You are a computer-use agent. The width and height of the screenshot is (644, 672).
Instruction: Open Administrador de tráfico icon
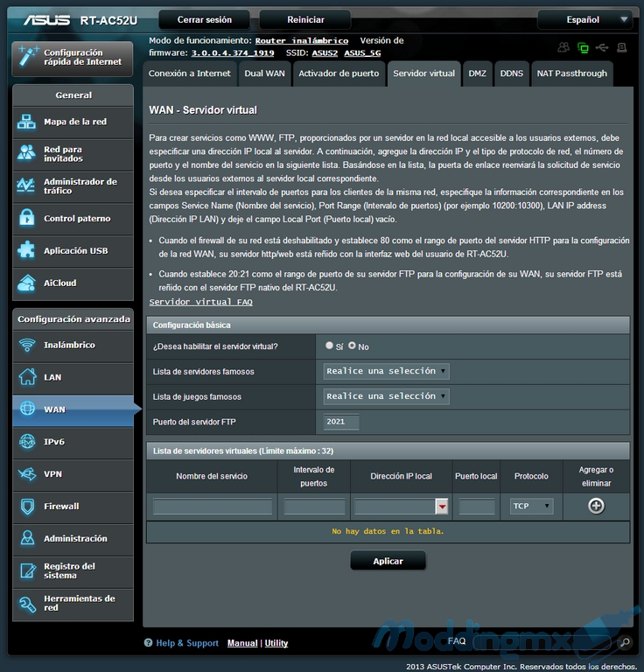pyautogui.click(x=26, y=186)
